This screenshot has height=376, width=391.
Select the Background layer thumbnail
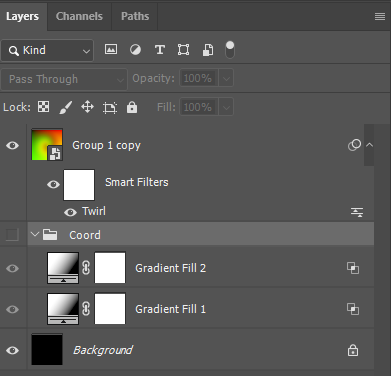47,349
